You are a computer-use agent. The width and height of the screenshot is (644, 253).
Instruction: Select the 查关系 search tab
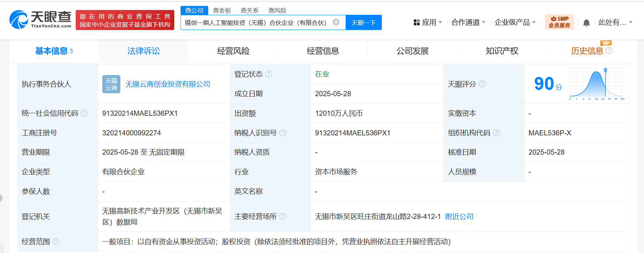(x=250, y=10)
